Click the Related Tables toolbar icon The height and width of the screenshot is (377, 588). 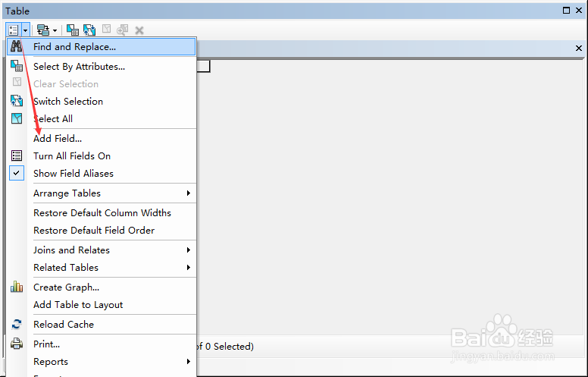(43, 30)
